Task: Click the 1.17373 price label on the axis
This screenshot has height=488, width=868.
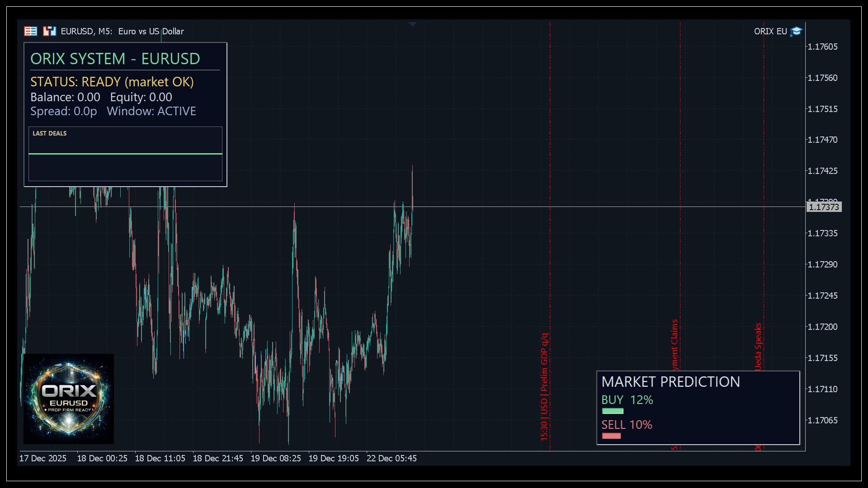Action: (824, 207)
